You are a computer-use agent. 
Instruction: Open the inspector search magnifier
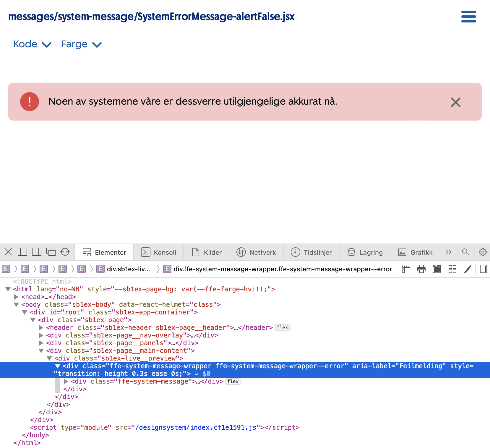click(x=465, y=252)
